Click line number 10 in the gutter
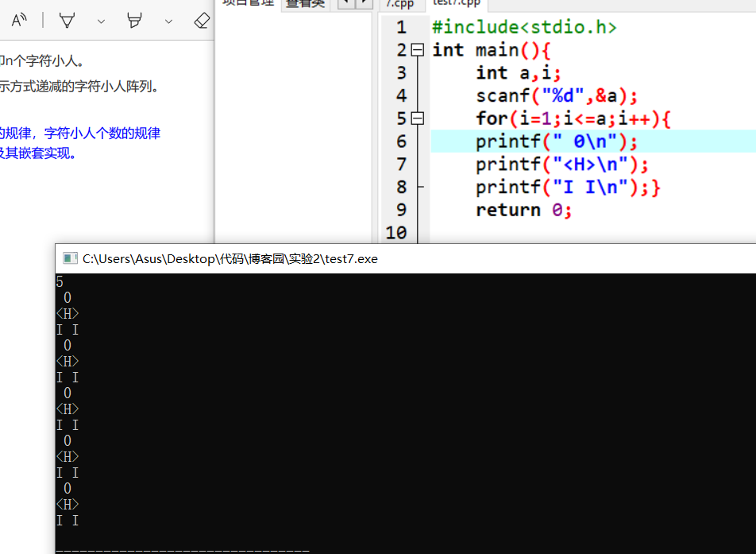This screenshot has height=554, width=756. tap(396, 233)
